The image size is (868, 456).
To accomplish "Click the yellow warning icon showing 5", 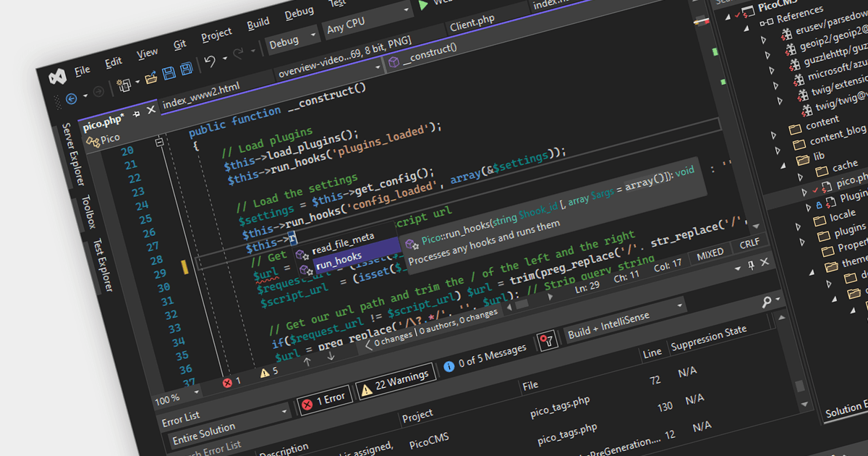I will [265, 373].
